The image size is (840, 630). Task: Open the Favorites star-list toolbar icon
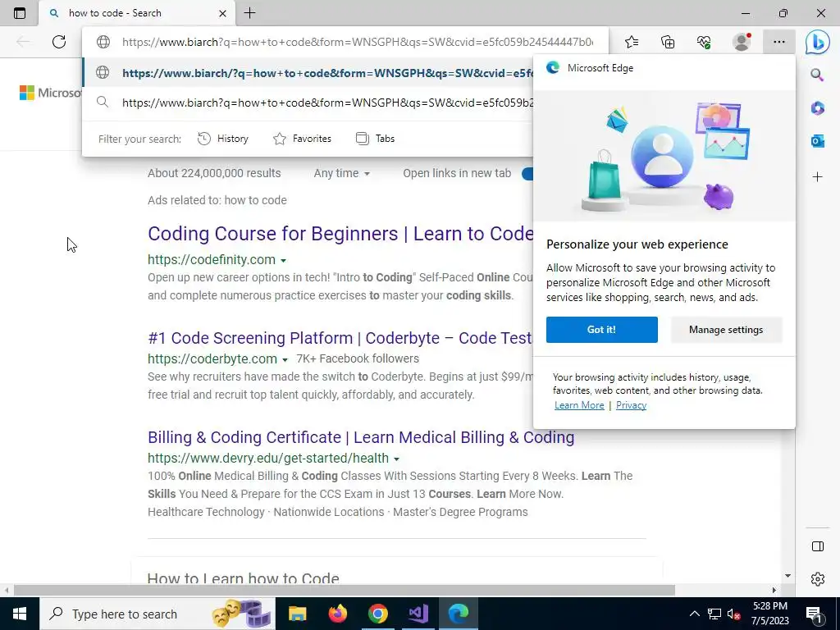632,42
